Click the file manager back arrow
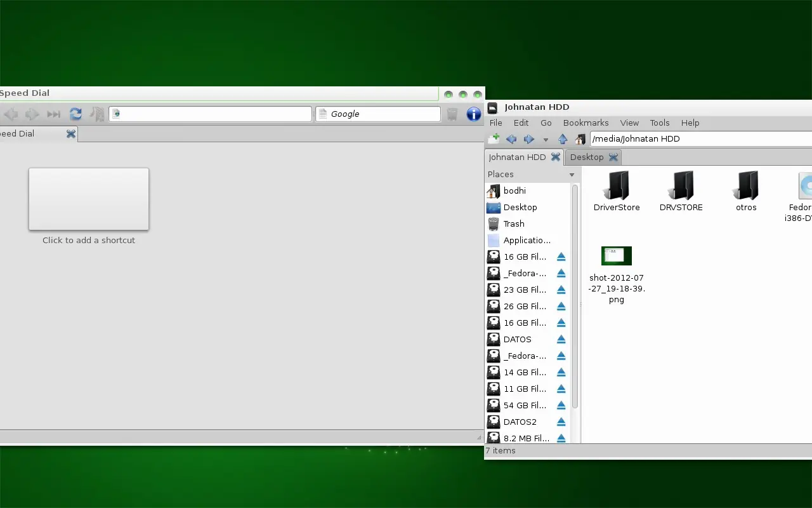This screenshot has height=508, width=812. point(511,139)
